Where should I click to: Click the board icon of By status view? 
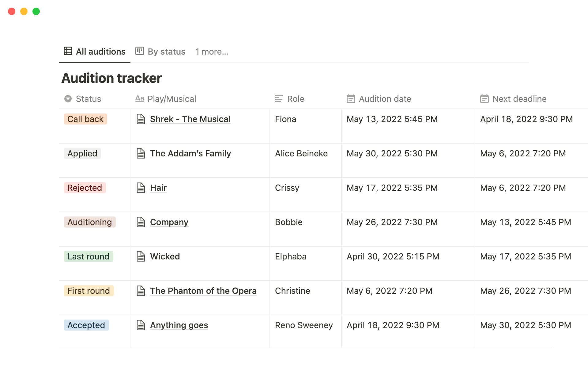140,51
